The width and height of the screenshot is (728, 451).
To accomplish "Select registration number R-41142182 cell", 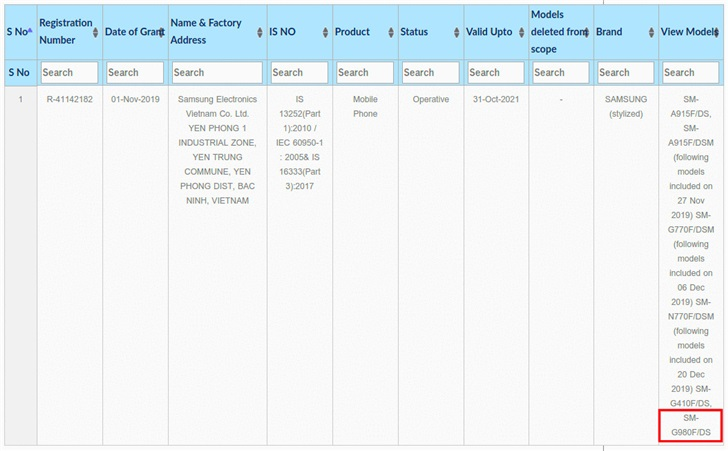I will pos(70,99).
